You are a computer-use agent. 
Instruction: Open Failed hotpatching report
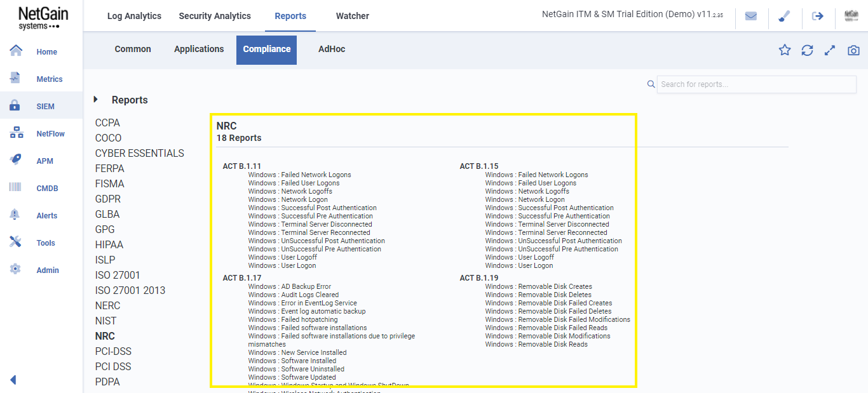[x=293, y=319]
